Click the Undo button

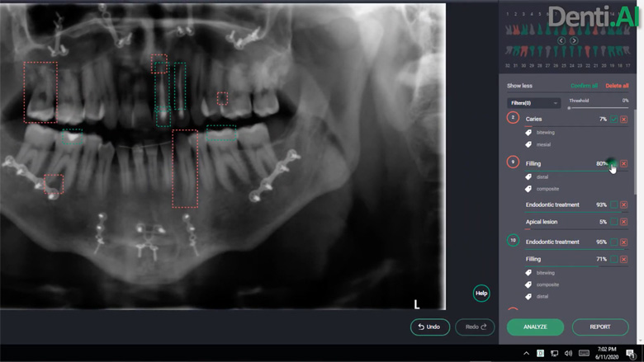pyautogui.click(x=430, y=327)
